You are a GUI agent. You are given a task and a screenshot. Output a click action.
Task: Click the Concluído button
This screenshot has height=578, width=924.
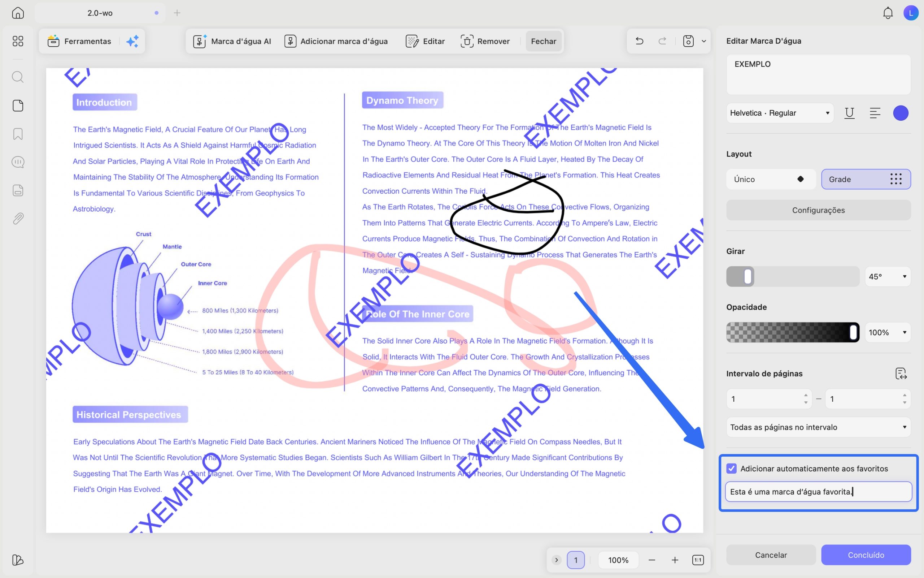pos(866,555)
